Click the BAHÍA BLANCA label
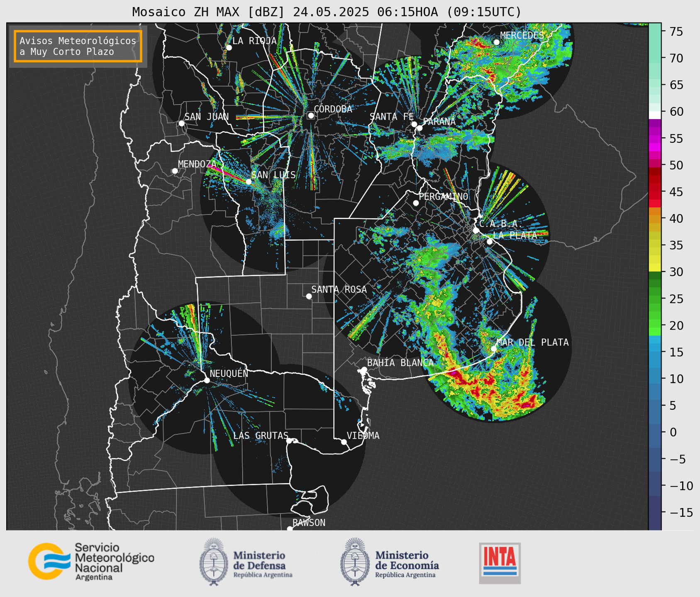 (400, 363)
